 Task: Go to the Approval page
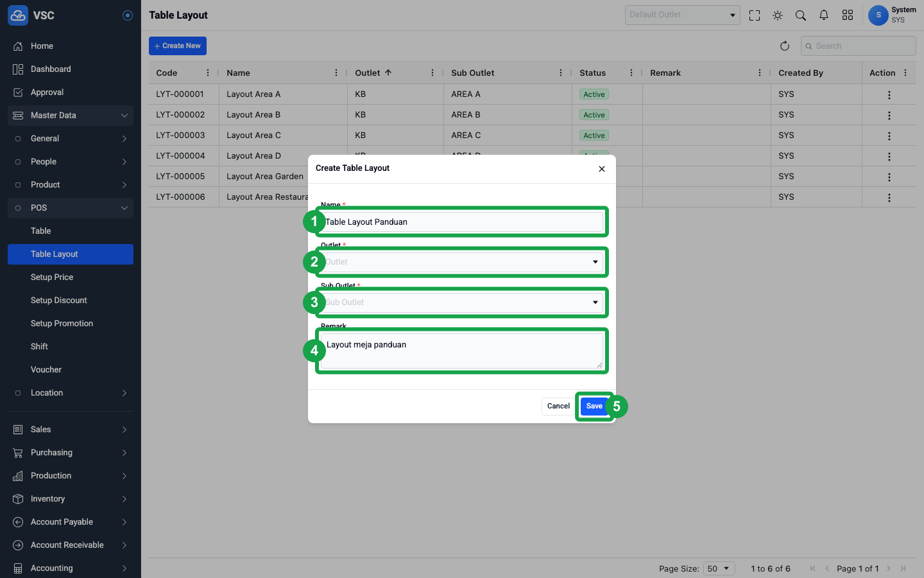pyautogui.click(x=71, y=92)
